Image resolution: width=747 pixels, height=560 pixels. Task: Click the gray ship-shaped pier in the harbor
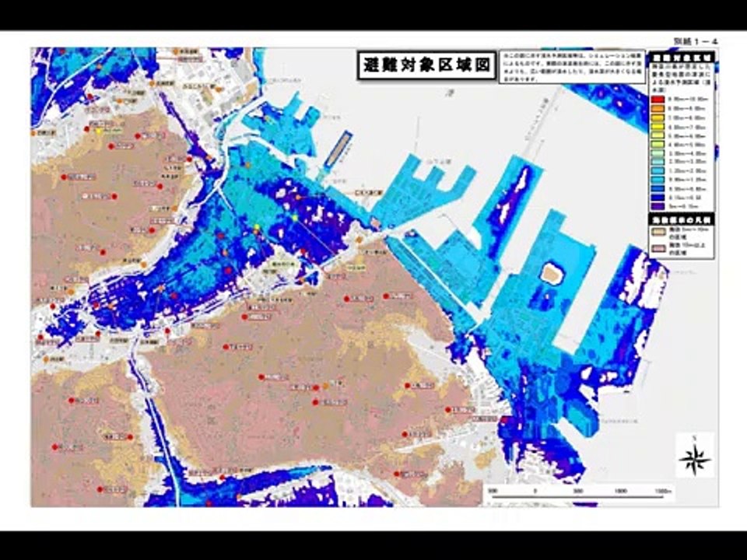click(x=338, y=149)
